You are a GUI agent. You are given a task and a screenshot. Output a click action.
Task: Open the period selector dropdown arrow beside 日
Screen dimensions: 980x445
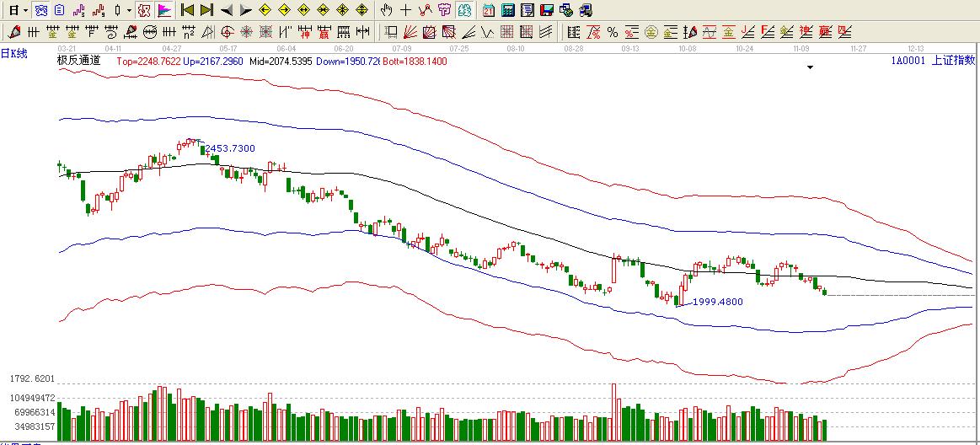[25, 10]
